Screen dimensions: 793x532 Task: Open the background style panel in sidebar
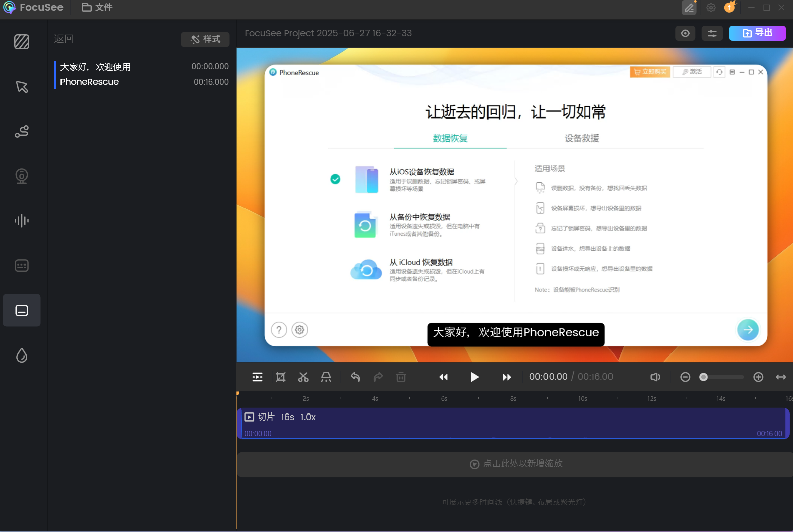(22, 42)
